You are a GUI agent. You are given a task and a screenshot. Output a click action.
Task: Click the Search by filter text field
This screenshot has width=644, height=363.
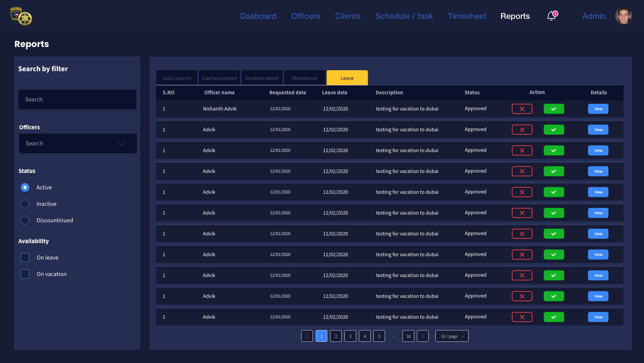(77, 99)
